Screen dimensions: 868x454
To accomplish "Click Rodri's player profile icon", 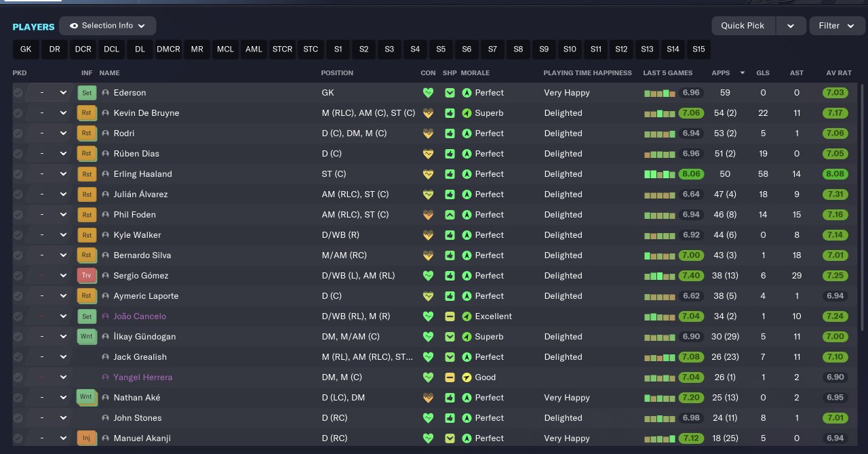I will [x=106, y=133].
